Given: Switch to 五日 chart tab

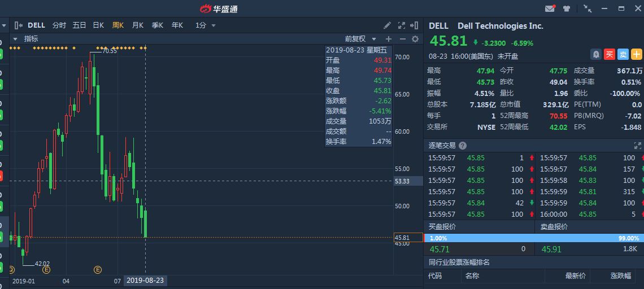Looking at the screenshot, I should coord(79,25).
